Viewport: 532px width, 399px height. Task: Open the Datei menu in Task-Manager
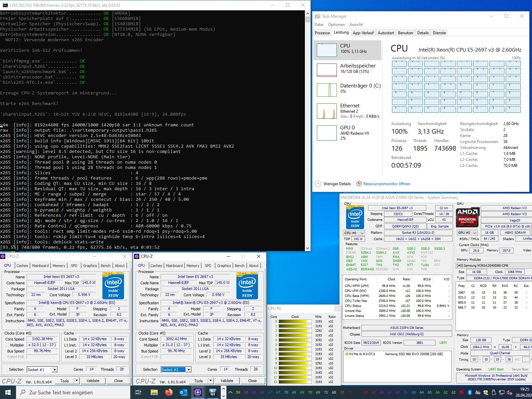[x=319, y=24]
